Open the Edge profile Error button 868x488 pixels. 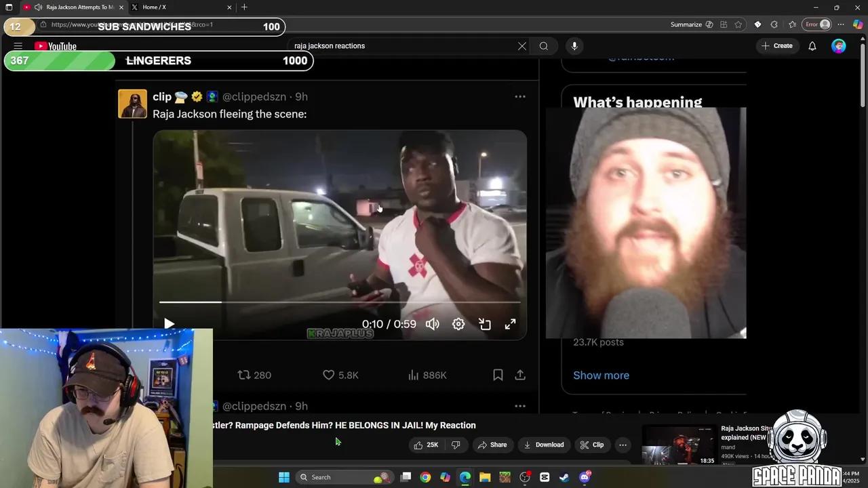click(817, 24)
